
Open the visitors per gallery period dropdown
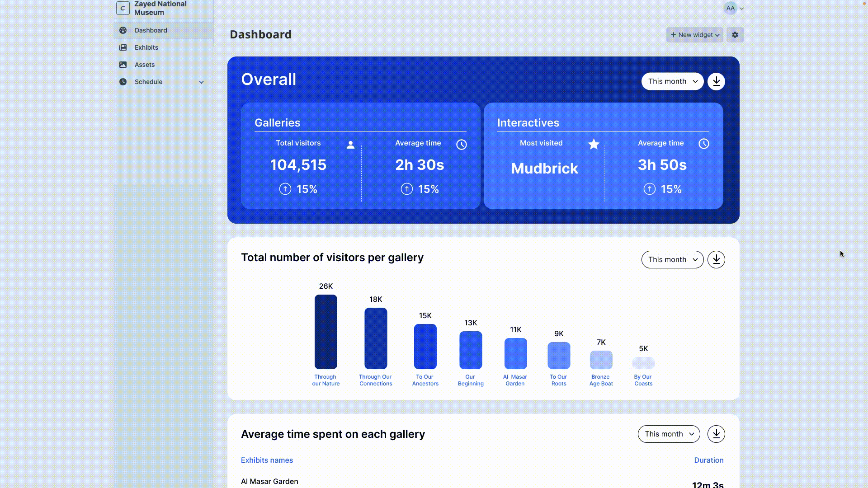click(672, 259)
